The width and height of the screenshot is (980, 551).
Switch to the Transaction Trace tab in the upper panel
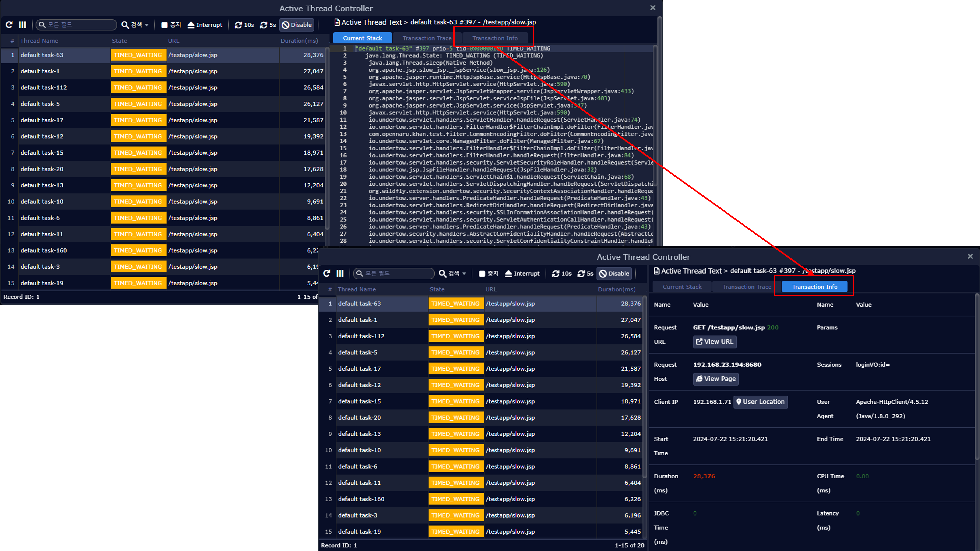(x=427, y=38)
